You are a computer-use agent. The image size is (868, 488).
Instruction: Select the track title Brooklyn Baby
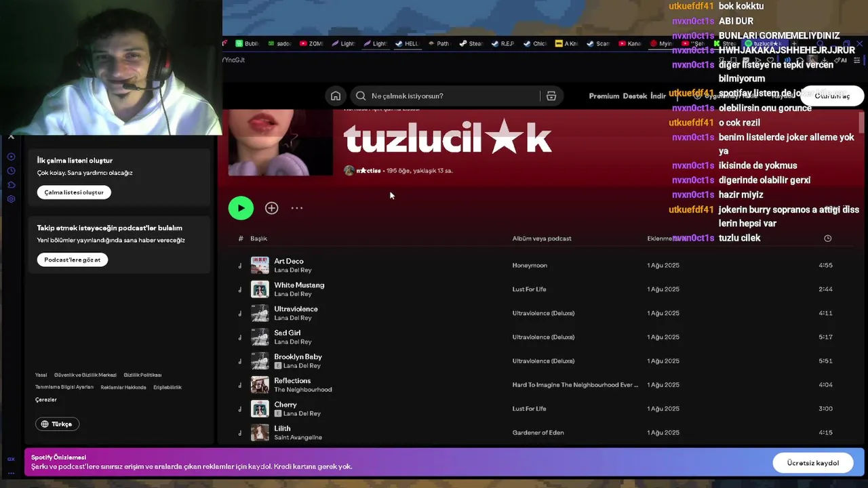(x=298, y=357)
